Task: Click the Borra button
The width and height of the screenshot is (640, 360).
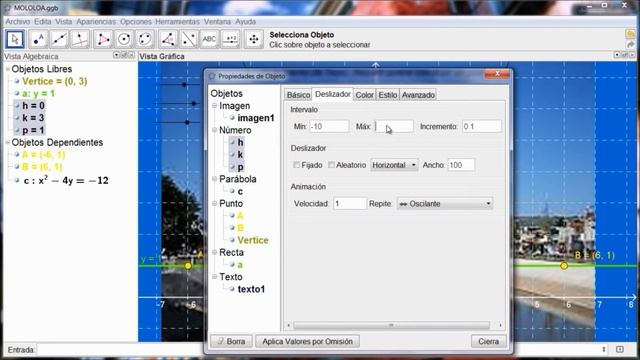Action: (231, 341)
